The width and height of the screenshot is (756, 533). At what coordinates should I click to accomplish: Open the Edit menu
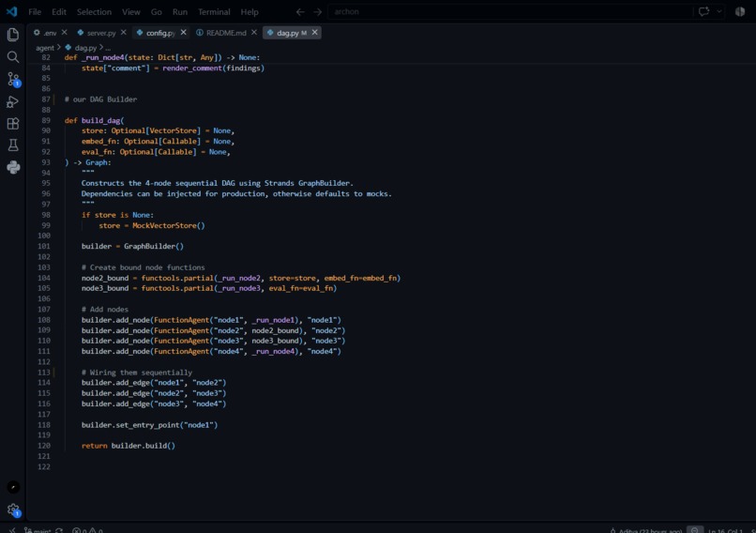pyautogui.click(x=59, y=12)
